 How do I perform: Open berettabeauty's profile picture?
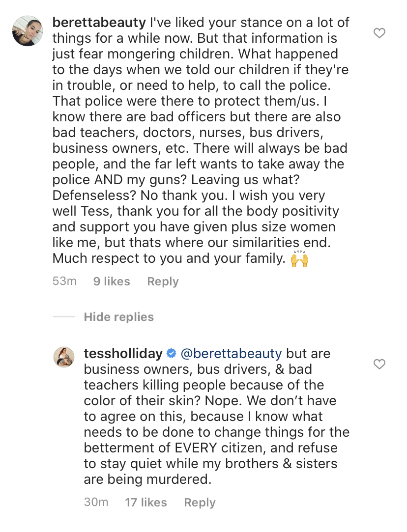coord(28,31)
